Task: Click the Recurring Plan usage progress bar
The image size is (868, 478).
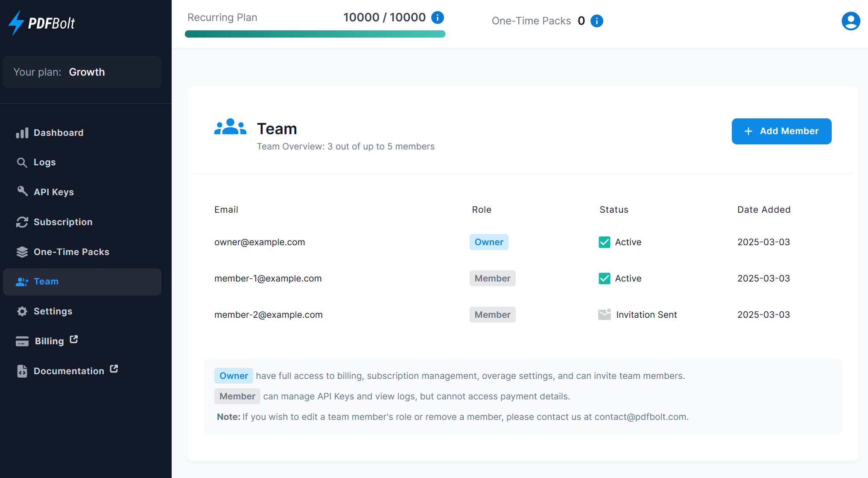Action: tap(315, 34)
